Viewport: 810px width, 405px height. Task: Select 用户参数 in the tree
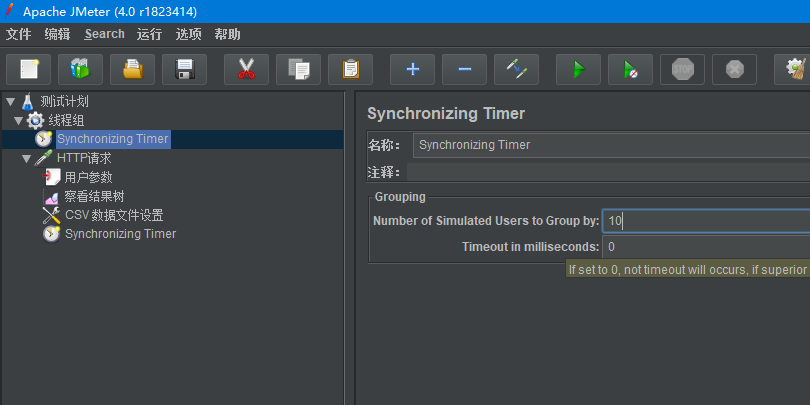[88, 177]
